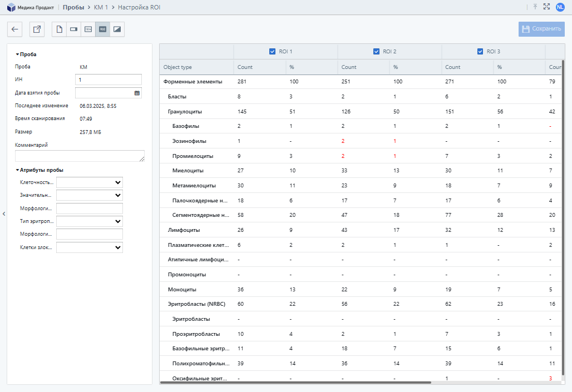Focus the ИН input field

[109, 80]
